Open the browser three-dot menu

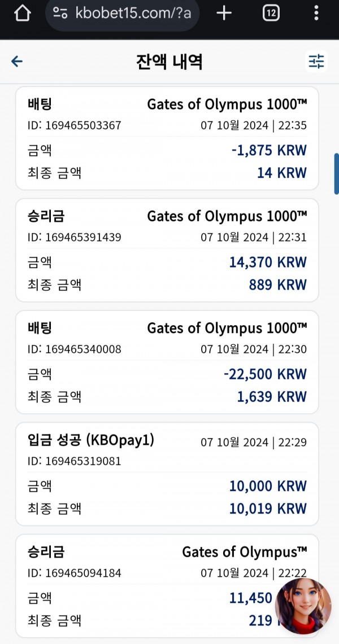tap(316, 13)
